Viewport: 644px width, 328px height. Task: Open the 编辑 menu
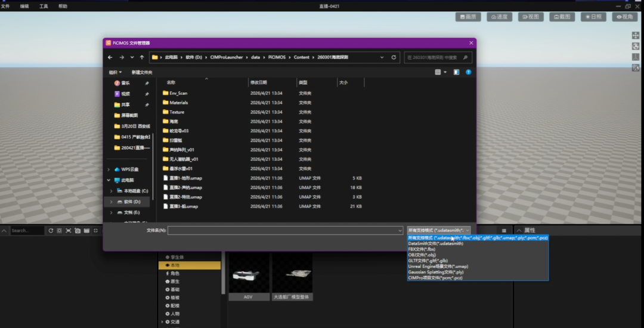(x=24, y=6)
